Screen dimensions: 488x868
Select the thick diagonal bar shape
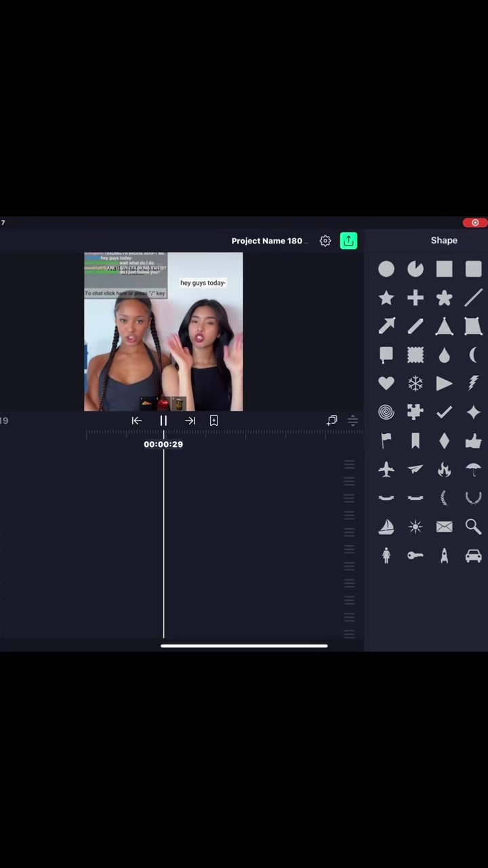click(415, 326)
